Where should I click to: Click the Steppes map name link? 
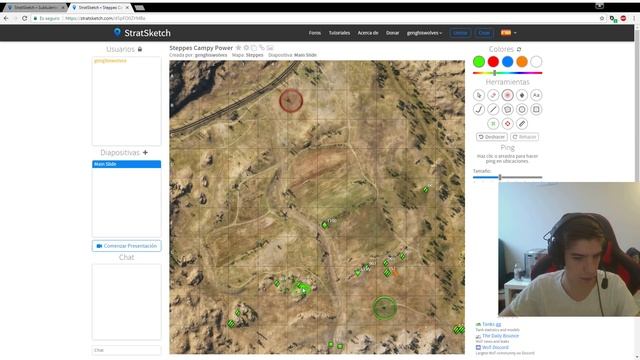pyautogui.click(x=254, y=55)
